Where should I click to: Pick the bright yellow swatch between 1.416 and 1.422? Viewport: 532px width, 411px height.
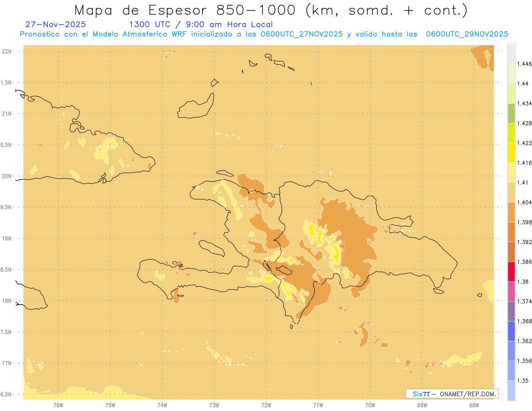tap(511, 153)
